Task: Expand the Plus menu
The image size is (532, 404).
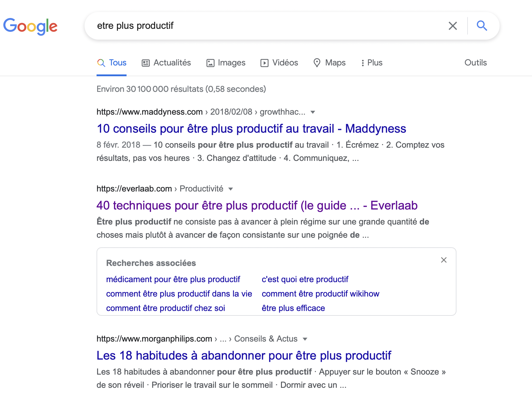Action: coord(372,63)
